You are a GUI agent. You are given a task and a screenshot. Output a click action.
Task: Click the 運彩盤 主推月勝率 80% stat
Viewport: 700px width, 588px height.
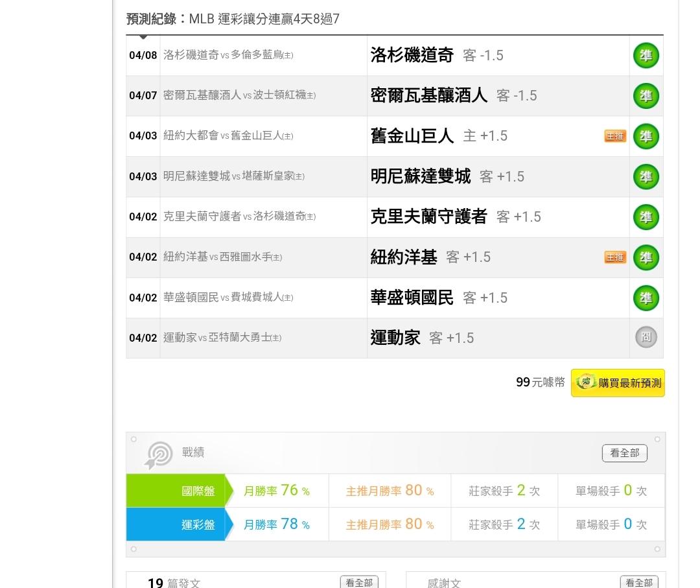pos(390,524)
